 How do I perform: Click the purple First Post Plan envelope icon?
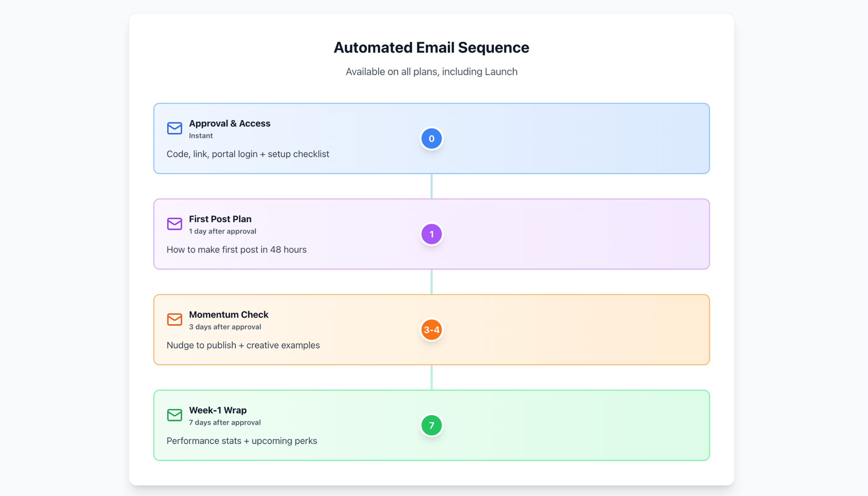174,224
